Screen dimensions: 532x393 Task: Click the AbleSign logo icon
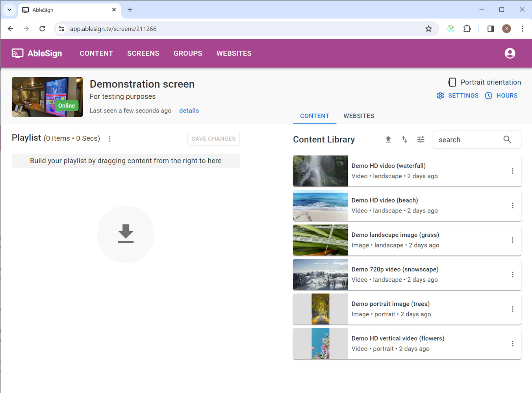(17, 53)
